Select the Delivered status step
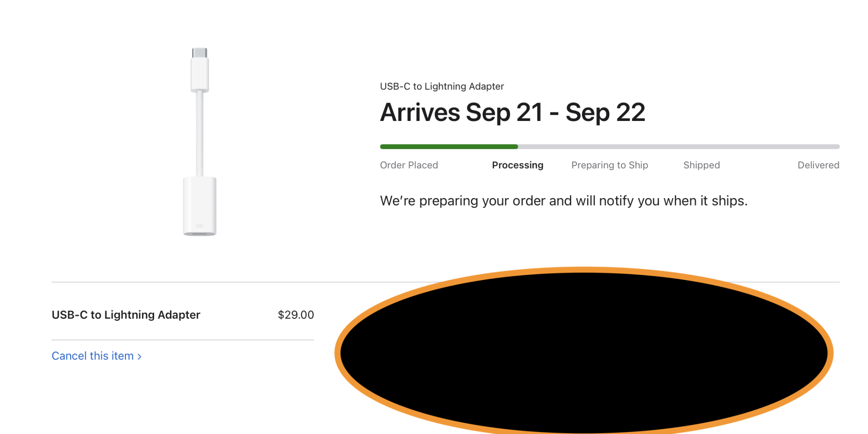The height and width of the screenshot is (434, 868). pos(818,165)
